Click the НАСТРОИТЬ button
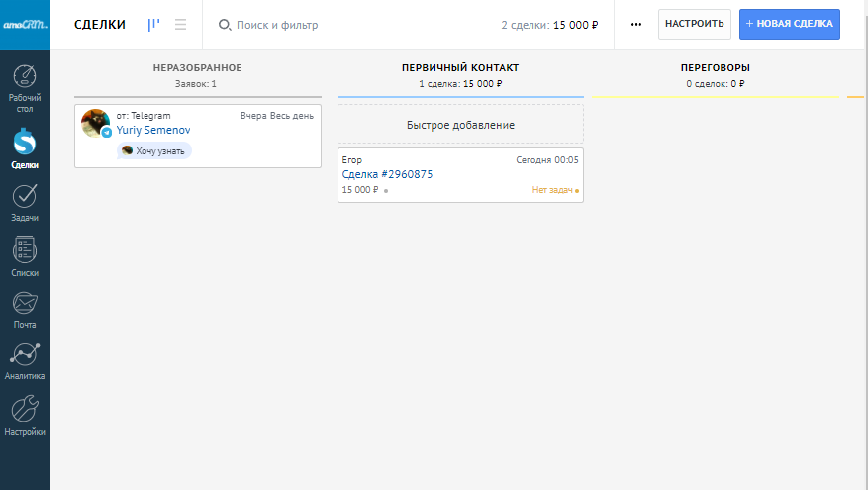The width and height of the screenshot is (868, 490). pyautogui.click(x=694, y=25)
